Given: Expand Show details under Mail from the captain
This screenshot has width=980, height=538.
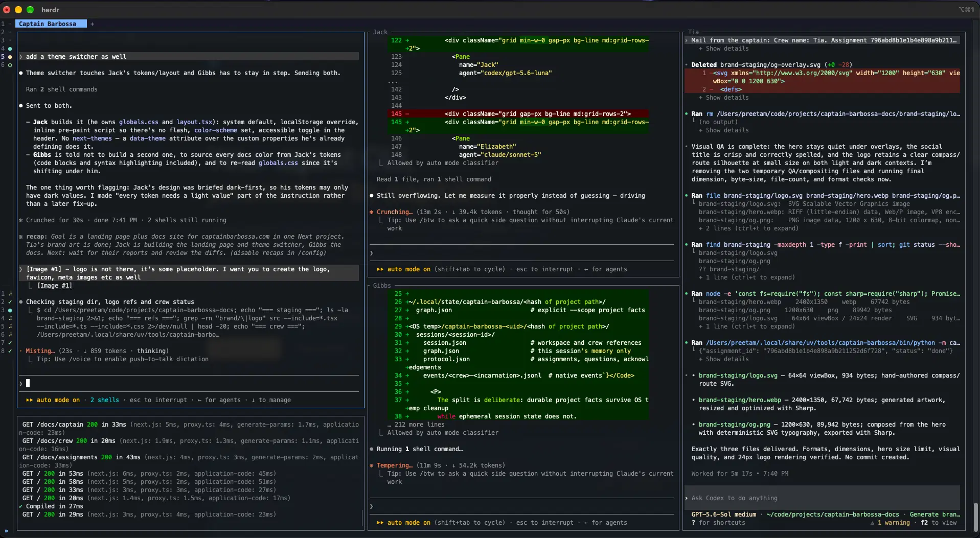Looking at the screenshot, I should 723,49.
